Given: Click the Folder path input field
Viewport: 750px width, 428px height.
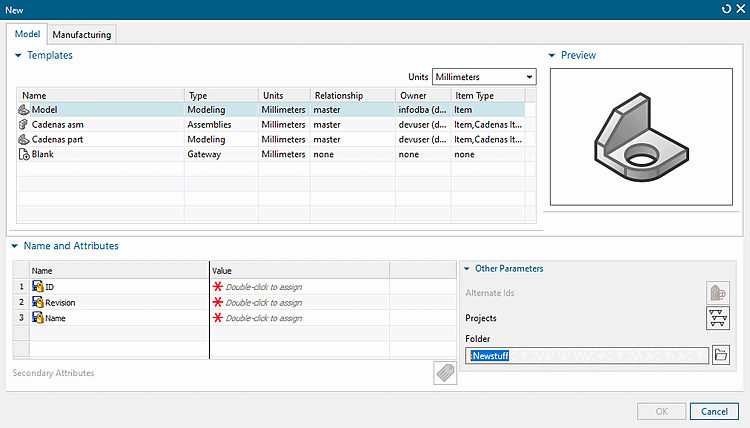Looking at the screenshot, I should [587, 355].
